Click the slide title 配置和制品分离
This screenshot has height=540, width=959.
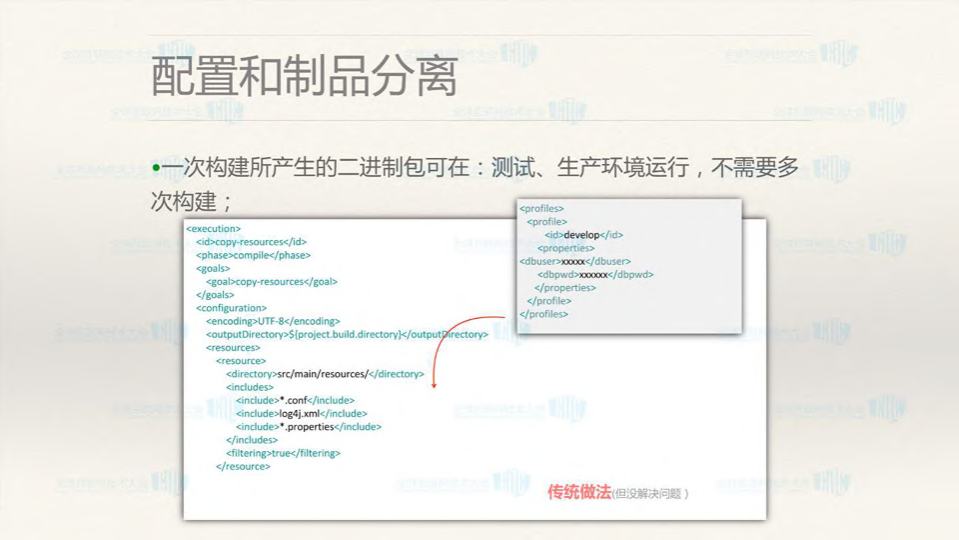(304, 76)
